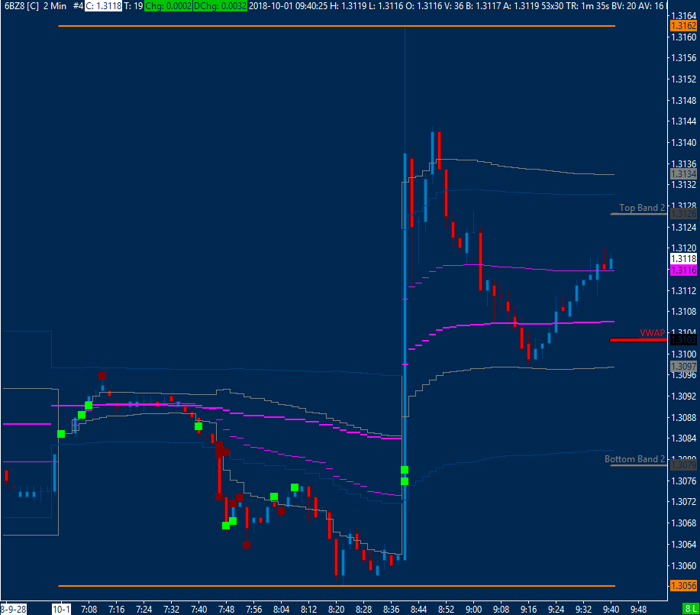Click the Top Band 2 label
The image size is (700, 615).
coord(642,207)
